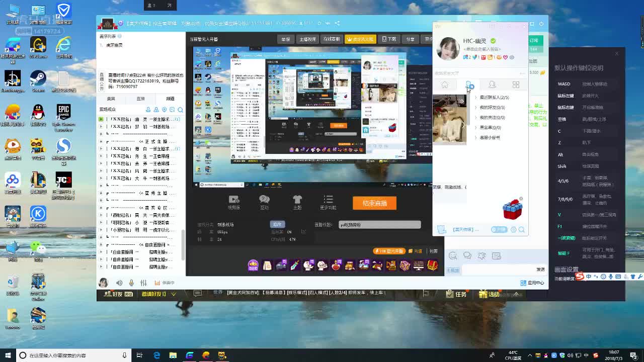Click the 下载 button

point(389,39)
